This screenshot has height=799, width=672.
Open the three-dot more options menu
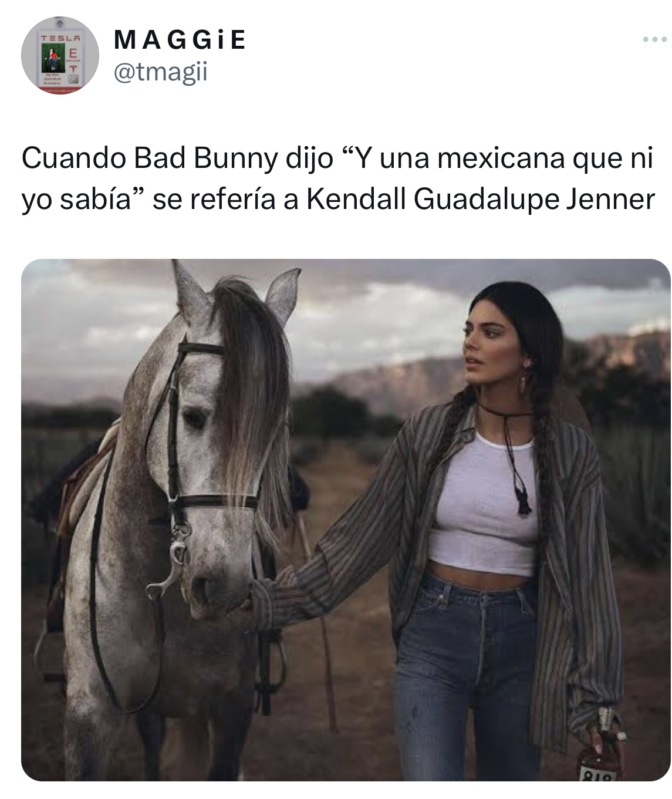click(655, 41)
